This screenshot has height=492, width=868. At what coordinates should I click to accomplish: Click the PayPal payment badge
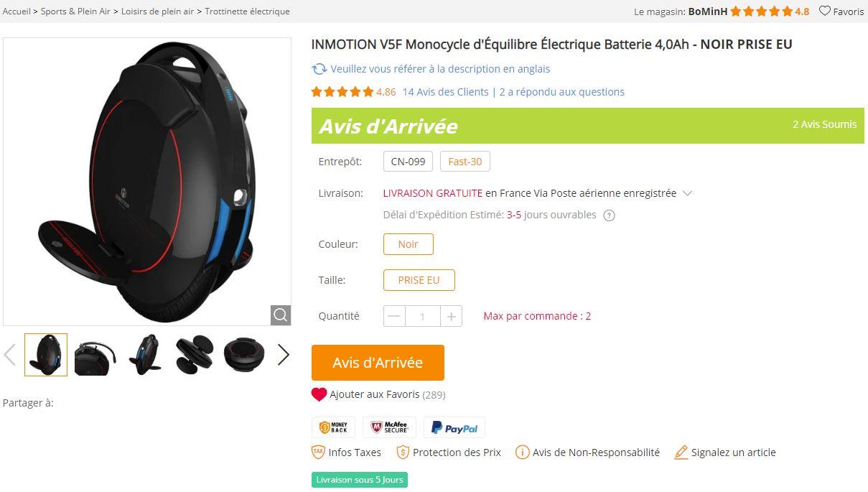pyautogui.click(x=454, y=428)
